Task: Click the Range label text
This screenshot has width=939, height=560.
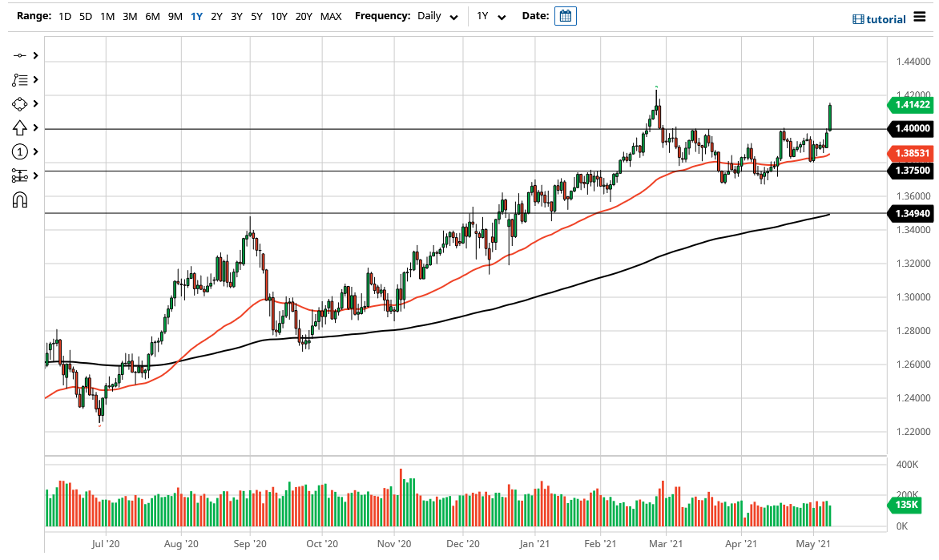Action: point(34,15)
